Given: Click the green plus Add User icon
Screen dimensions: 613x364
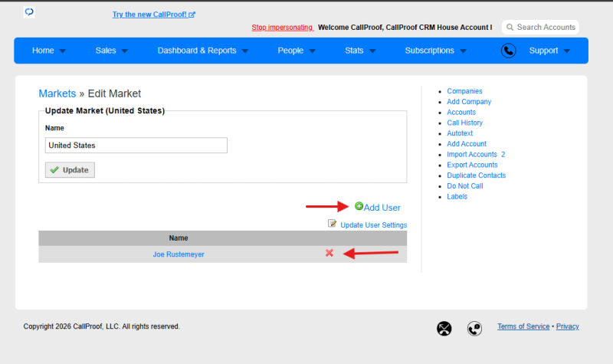Looking at the screenshot, I should pyautogui.click(x=359, y=206).
